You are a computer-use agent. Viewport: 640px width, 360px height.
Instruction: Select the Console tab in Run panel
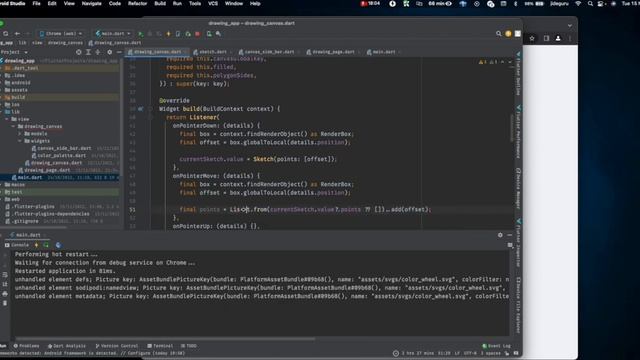click(x=17, y=245)
